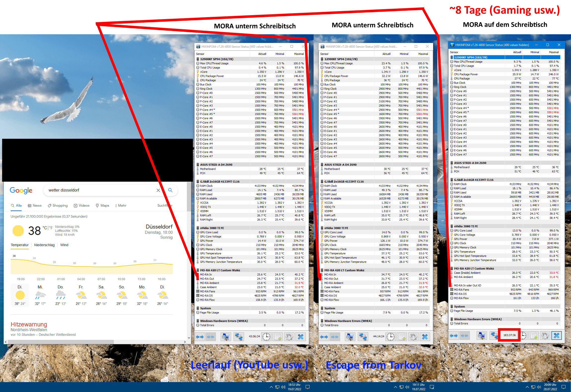571x392 pixels.
Task: Open the Hitzewarnung link
Action: pyautogui.click(x=29, y=324)
